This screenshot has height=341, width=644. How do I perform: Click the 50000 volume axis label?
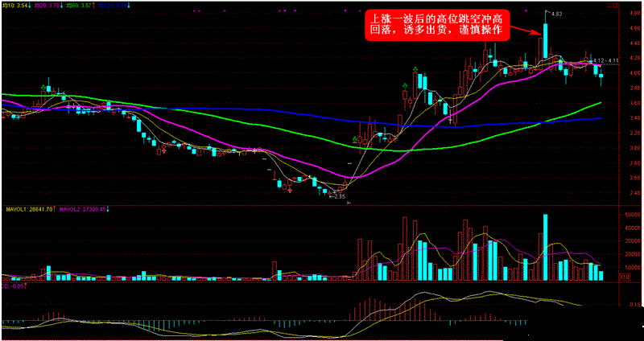pyautogui.click(x=630, y=216)
